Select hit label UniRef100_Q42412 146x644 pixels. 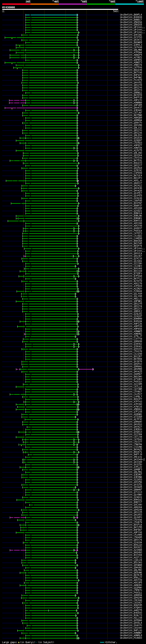[x=131, y=186]
